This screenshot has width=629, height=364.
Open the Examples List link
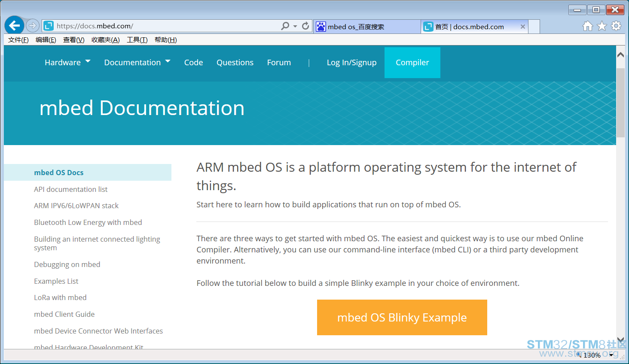56,281
